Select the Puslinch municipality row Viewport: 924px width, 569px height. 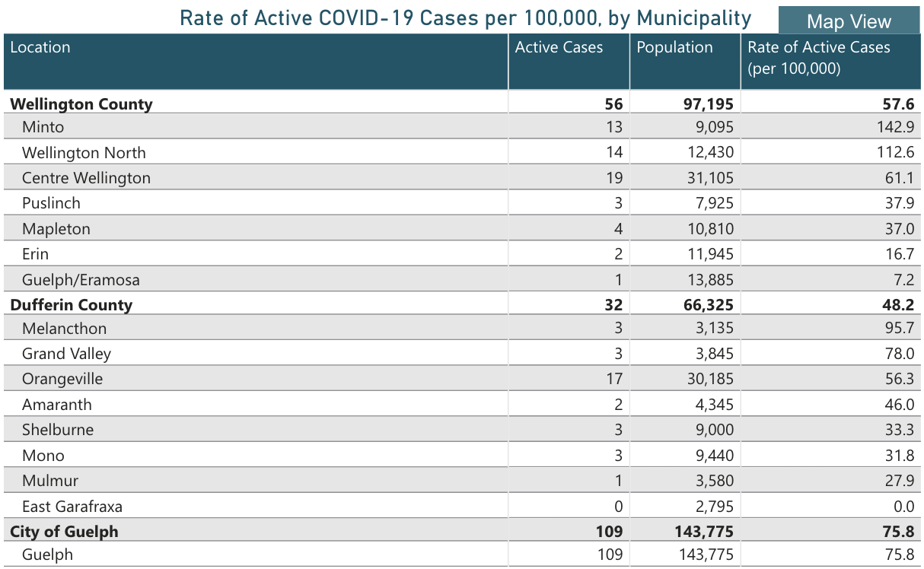click(51, 203)
